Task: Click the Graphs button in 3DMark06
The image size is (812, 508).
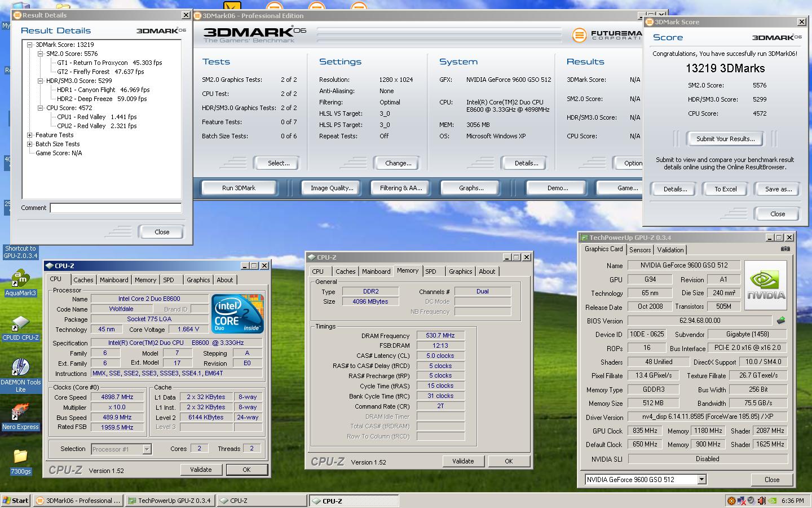Action: [471, 188]
